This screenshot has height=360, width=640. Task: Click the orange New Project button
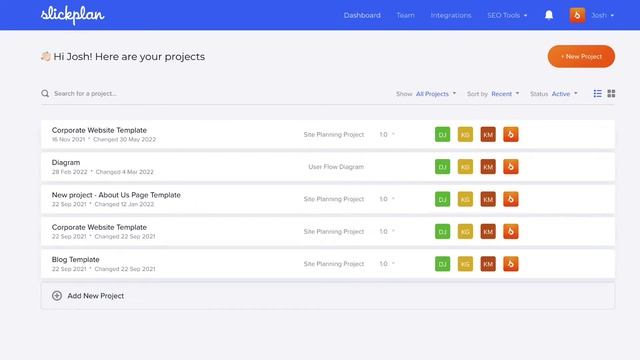coord(581,56)
